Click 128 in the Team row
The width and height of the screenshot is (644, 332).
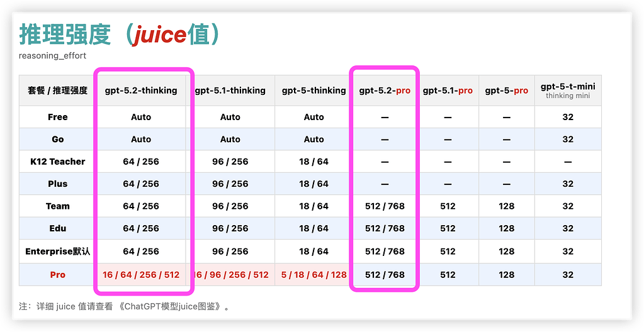(x=506, y=206)
